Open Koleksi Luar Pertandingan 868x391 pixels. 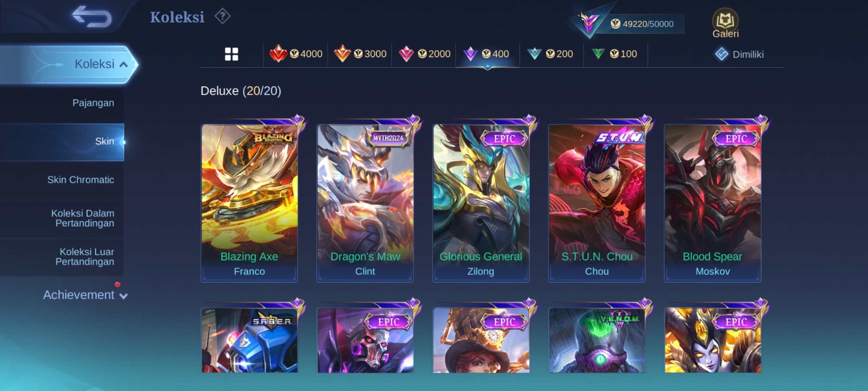point(62,257)
